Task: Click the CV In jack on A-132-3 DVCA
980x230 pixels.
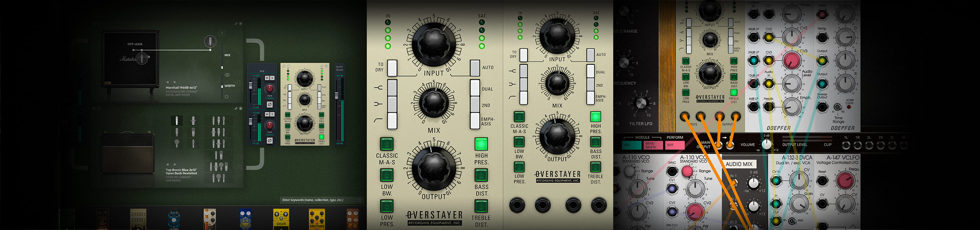Action: pos(776,180)
